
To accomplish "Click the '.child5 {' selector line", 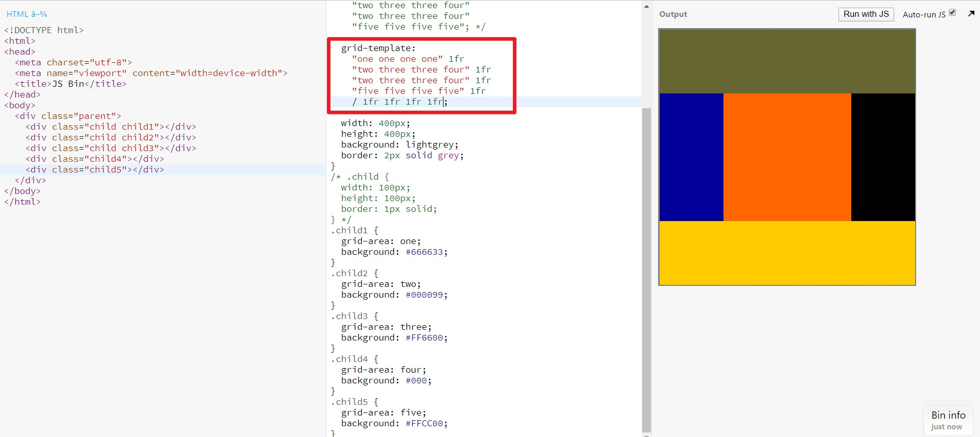I will 355,402.
